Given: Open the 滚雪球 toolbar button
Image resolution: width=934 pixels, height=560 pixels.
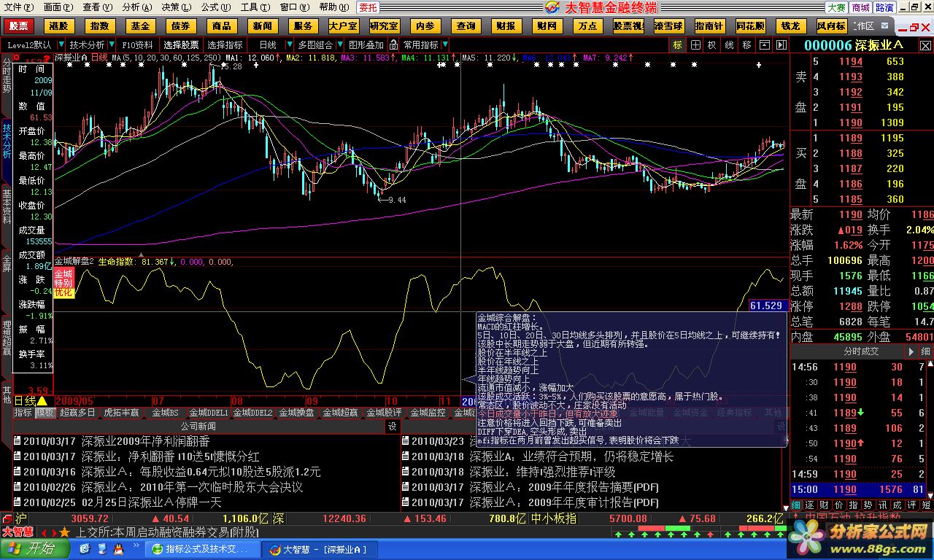Looking at the screenshot, I should [668, 26].
